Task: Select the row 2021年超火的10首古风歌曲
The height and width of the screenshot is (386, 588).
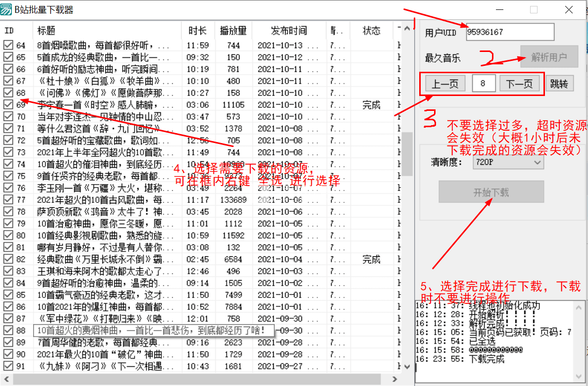Action: click(200, 199)
